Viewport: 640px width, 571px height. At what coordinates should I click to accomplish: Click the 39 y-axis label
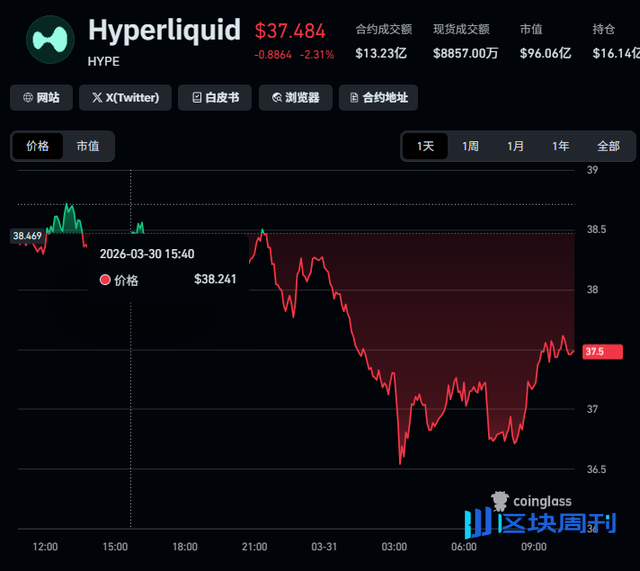coord(592,170)
